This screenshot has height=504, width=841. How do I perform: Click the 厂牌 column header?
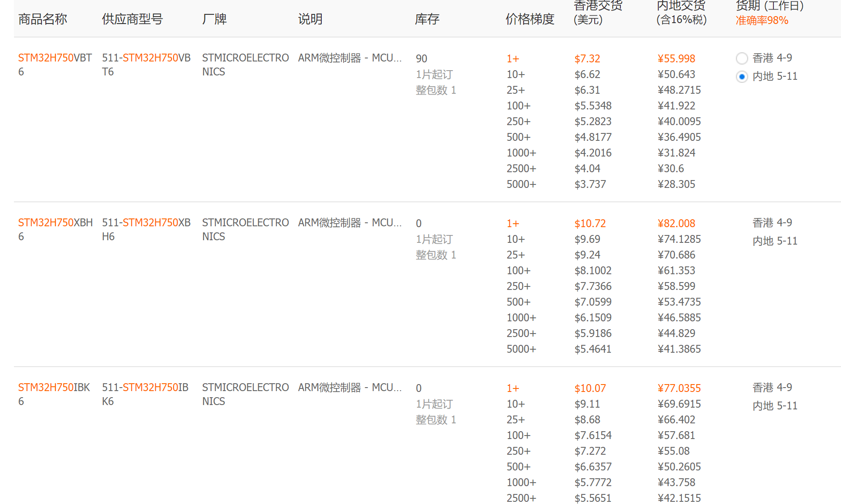tap(215, 19)
